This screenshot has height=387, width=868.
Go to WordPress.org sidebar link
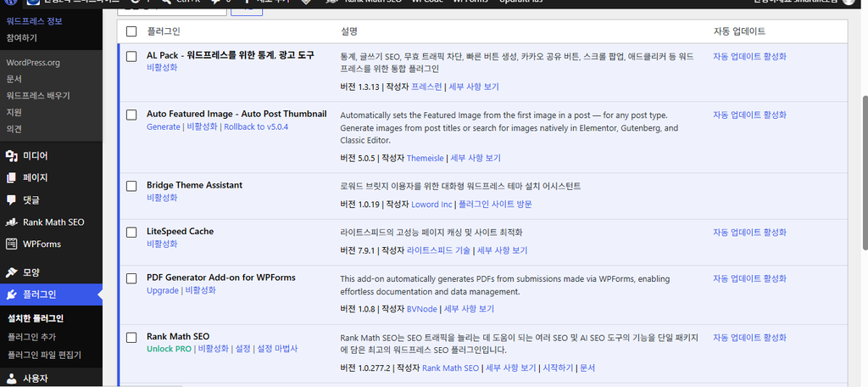pyautogui.click(x=33, y=63)
